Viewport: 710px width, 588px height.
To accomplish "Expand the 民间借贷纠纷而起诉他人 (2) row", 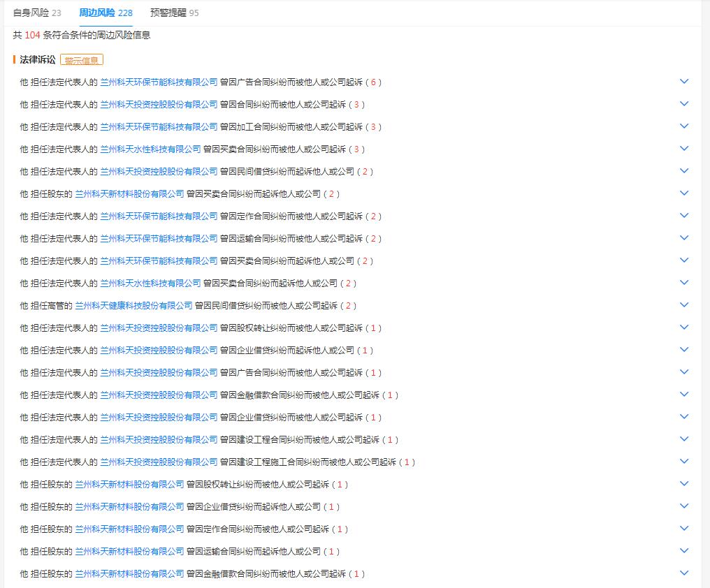I will [x=684, y=170].
